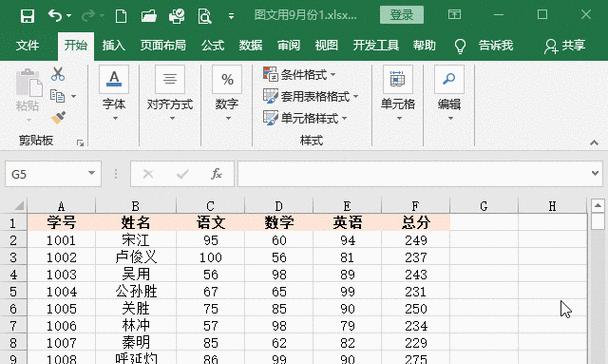Screen dimensions: 608x364
Task: Open the 页面布局 tab
Action: point(163,45)
